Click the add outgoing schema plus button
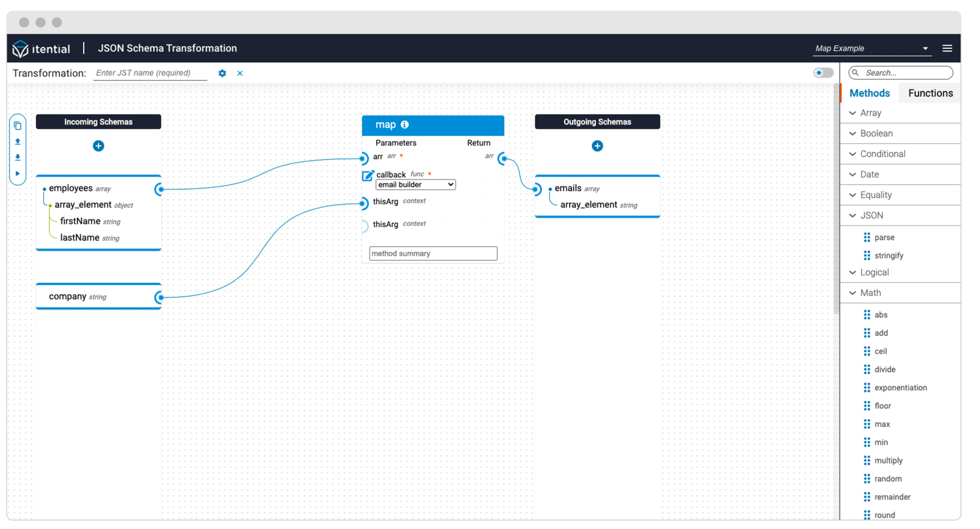 point(597,146)
